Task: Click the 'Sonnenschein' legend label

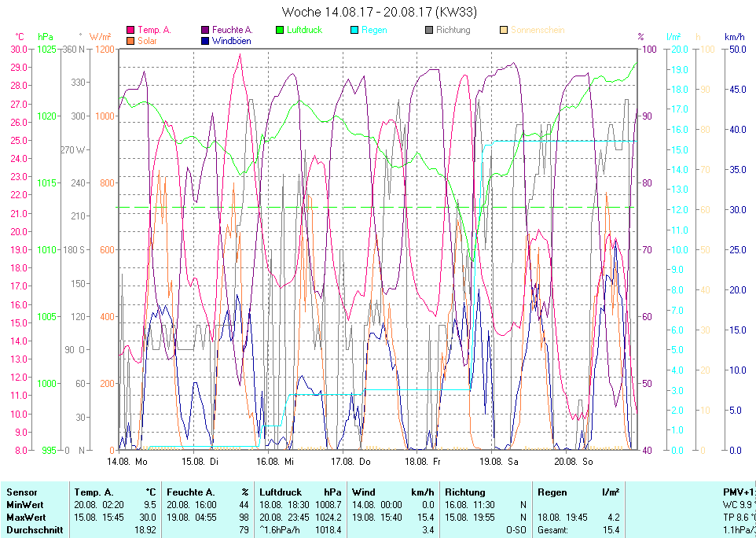Action: point(538,30)
